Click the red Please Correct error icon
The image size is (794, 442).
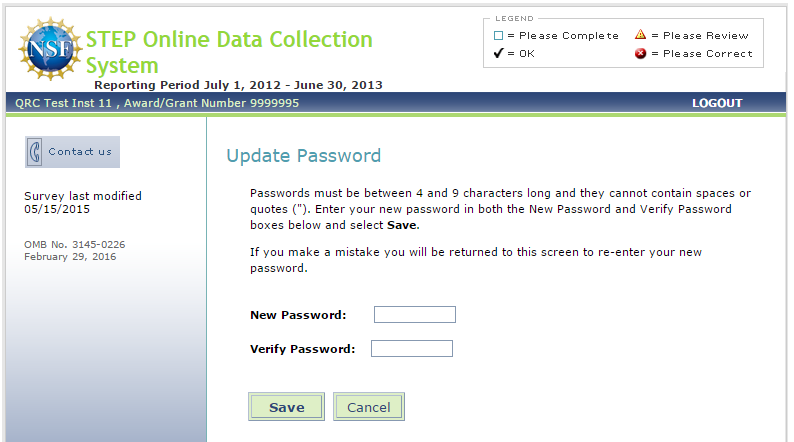tap(640, 54)
